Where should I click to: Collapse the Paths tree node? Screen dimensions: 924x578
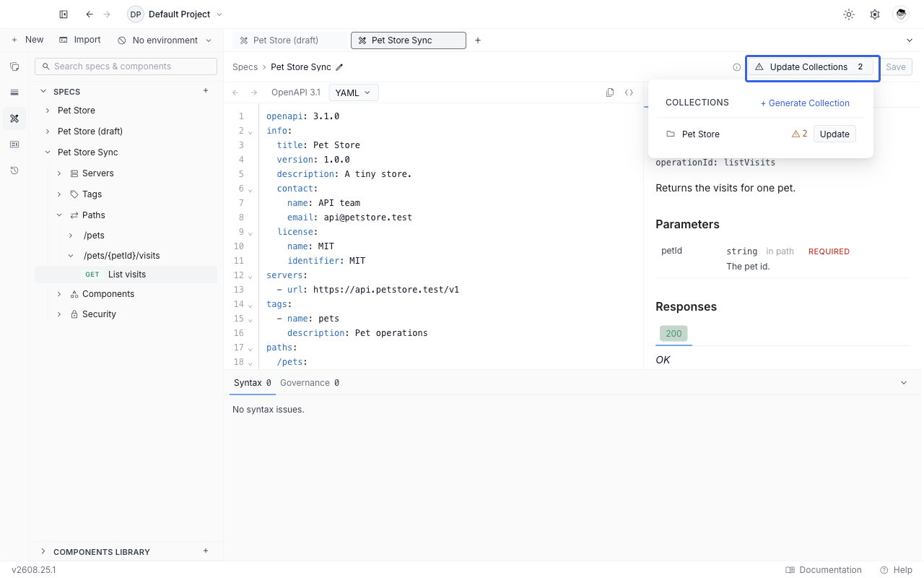click(59, 215)
